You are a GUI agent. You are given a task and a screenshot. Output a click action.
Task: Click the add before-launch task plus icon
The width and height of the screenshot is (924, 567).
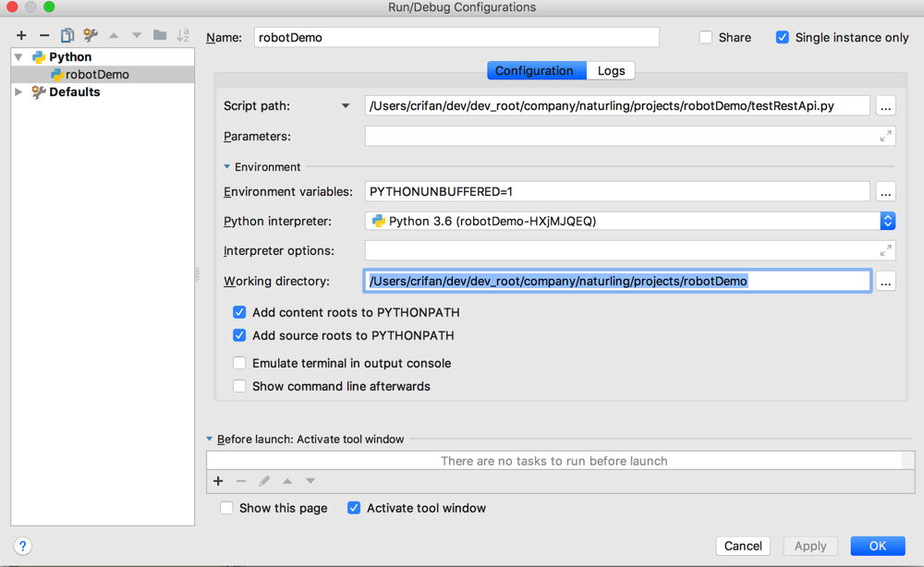pyautogui.click(x=218, y=481)
